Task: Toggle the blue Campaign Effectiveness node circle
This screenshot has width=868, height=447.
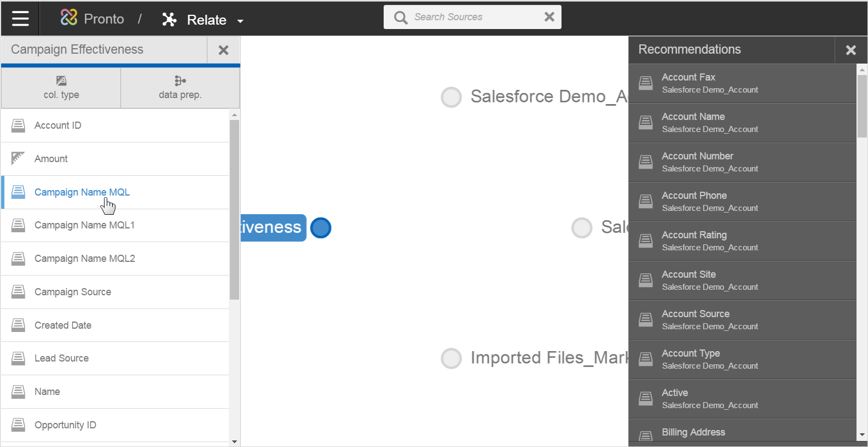Action: pyautogui.click(x=321, y=228)
